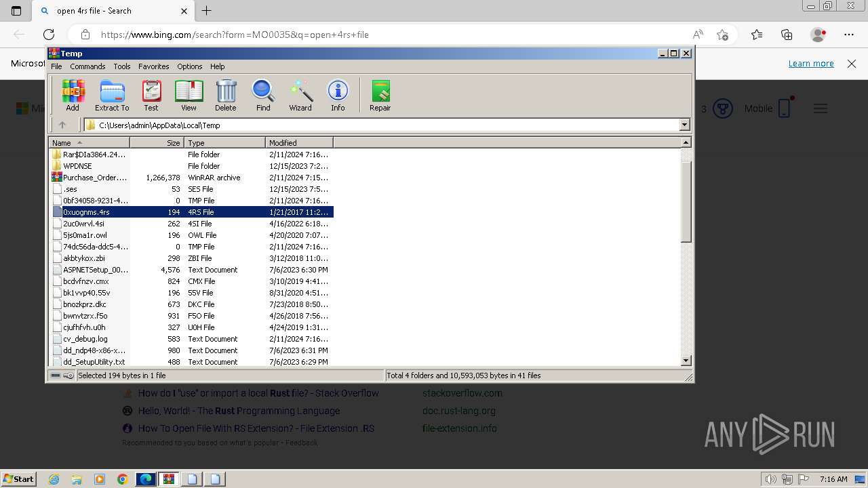Select the bnozkprz.dkc file

click(190, 304)
